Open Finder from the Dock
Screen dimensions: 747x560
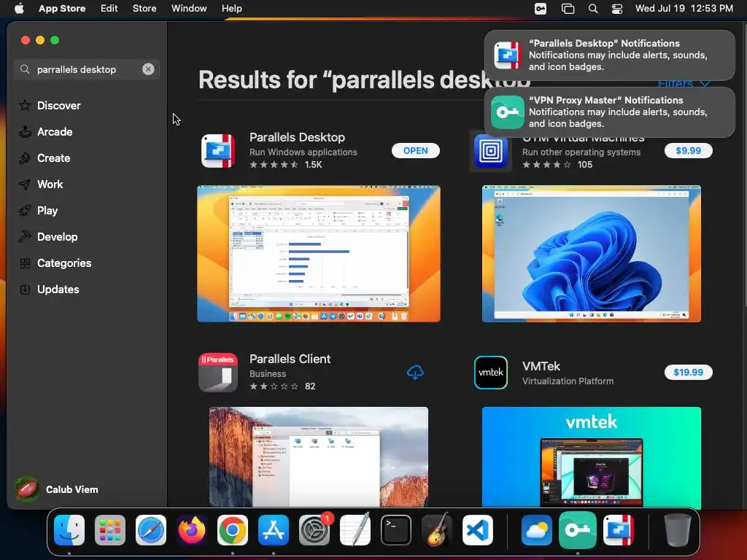point(69,530)
